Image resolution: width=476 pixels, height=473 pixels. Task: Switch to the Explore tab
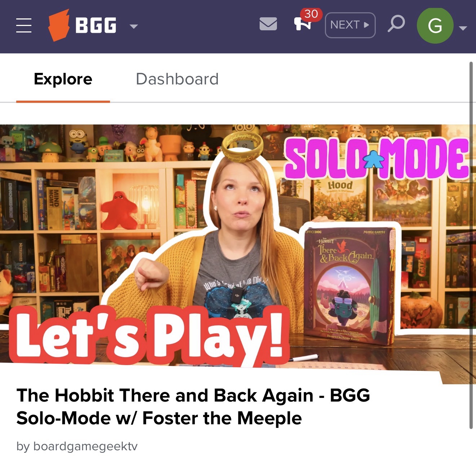(x=63, y=79)
